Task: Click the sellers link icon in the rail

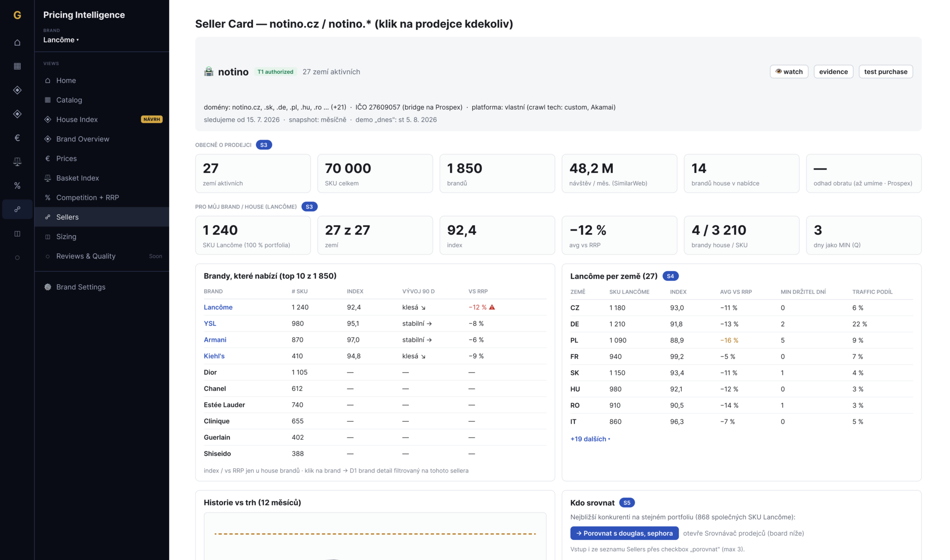Action: pos(17,209)
